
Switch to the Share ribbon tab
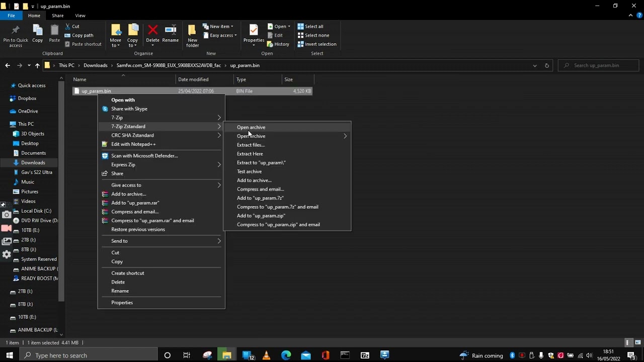pos(57,16)
